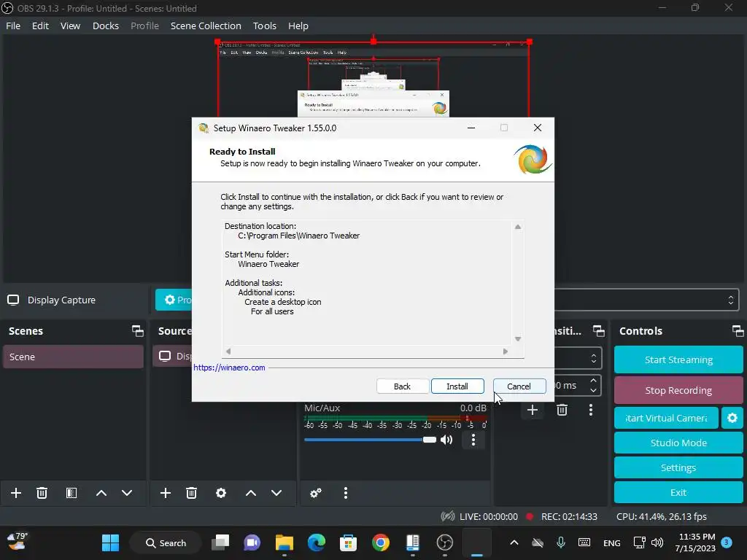Screen dimensions: 747x560
Task: Open OBS Settings from Controls
Action: click(678, 467)
